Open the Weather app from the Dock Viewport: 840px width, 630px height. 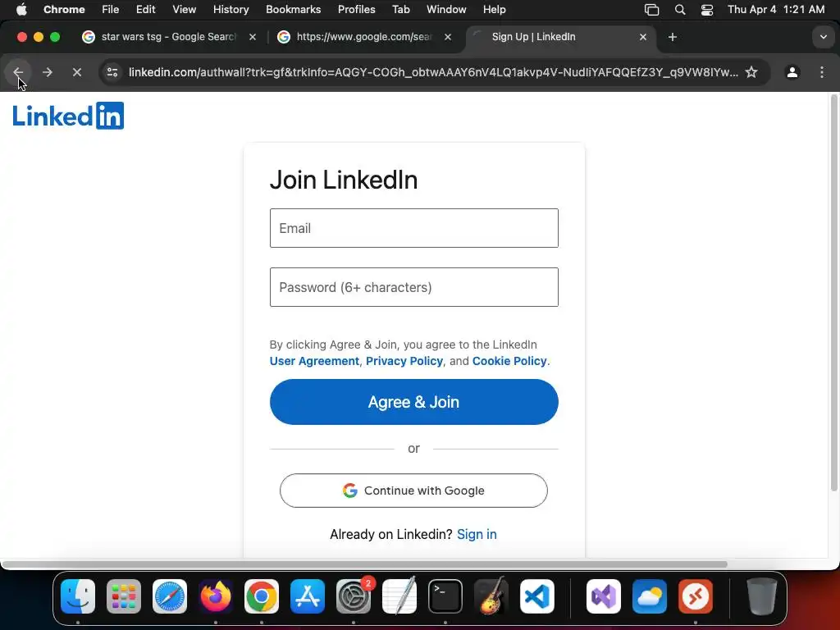650,596
